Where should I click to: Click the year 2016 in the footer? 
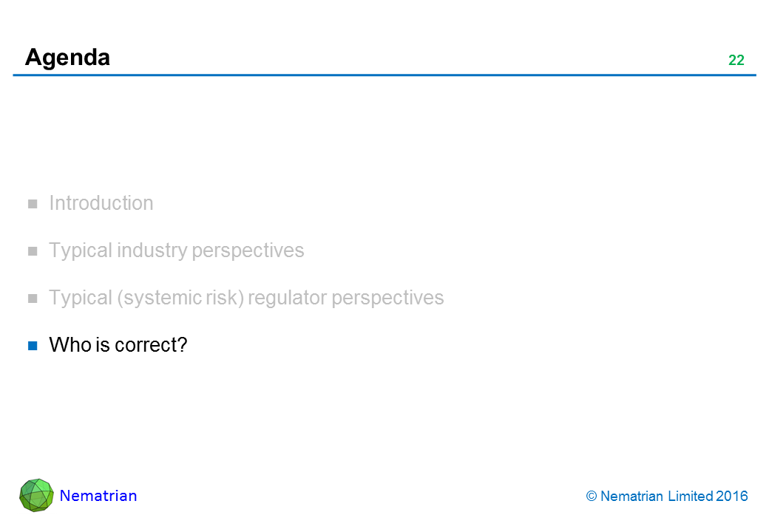click(x=733, y=497)
